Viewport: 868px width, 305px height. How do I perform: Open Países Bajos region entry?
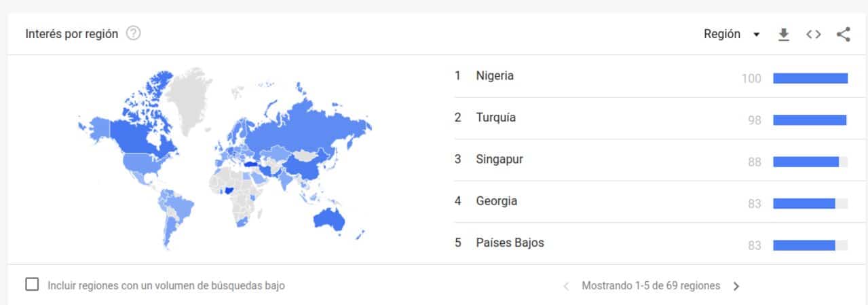(x=510, y=243)
